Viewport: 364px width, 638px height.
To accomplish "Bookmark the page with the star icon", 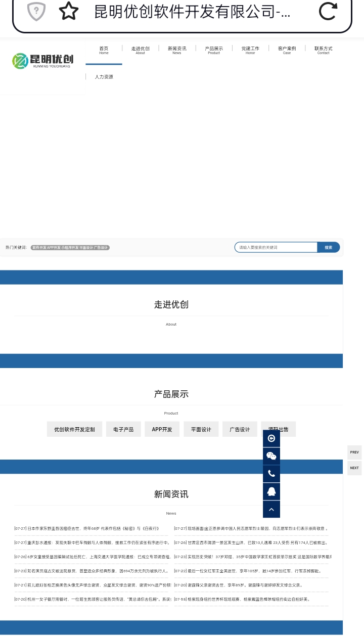I will tap(68, 11).
